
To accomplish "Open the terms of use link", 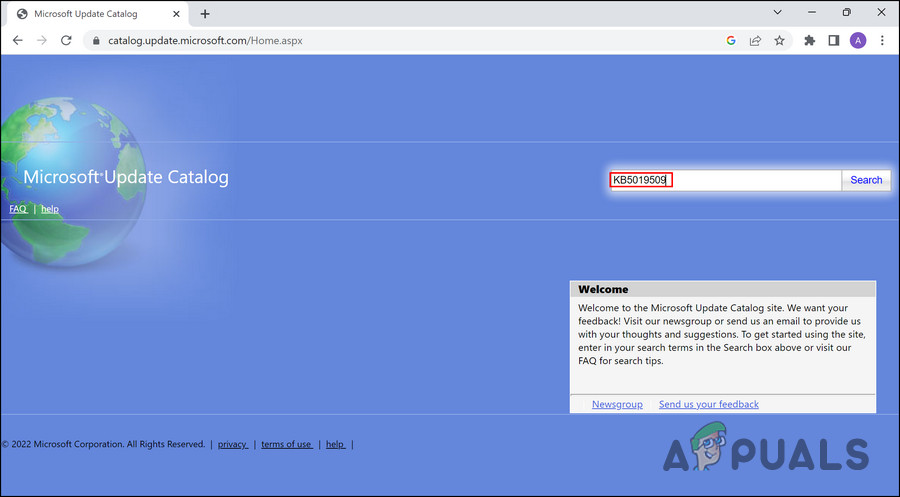I will (286, 444).
